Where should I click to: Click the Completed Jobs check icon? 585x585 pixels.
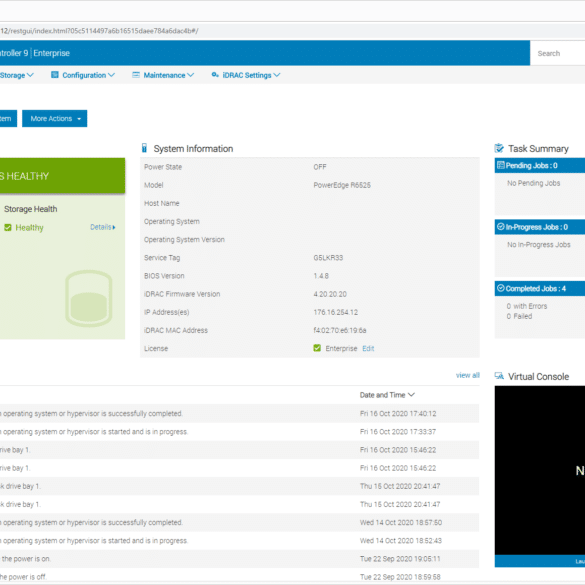pyautogui.click(x=501, y=288)
